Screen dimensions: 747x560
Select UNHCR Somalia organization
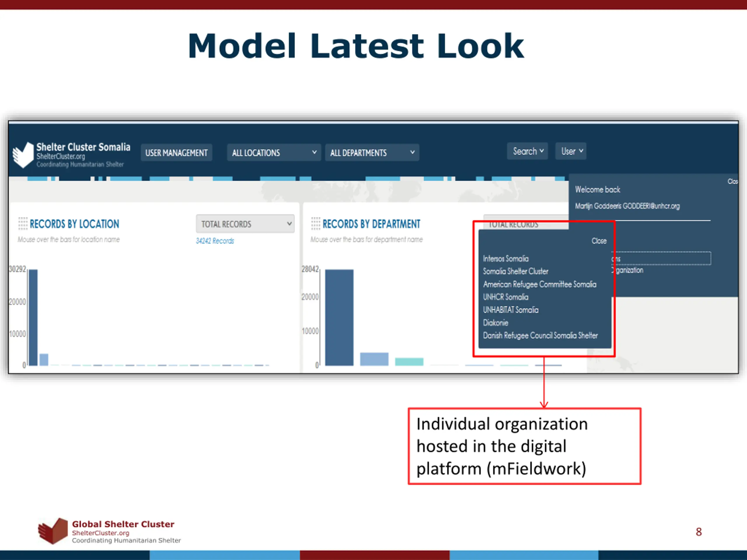[x=506, y=297]
